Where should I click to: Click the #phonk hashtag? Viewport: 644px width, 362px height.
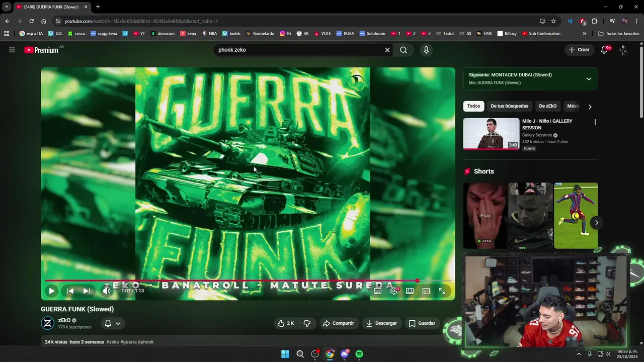pos(146,342)
